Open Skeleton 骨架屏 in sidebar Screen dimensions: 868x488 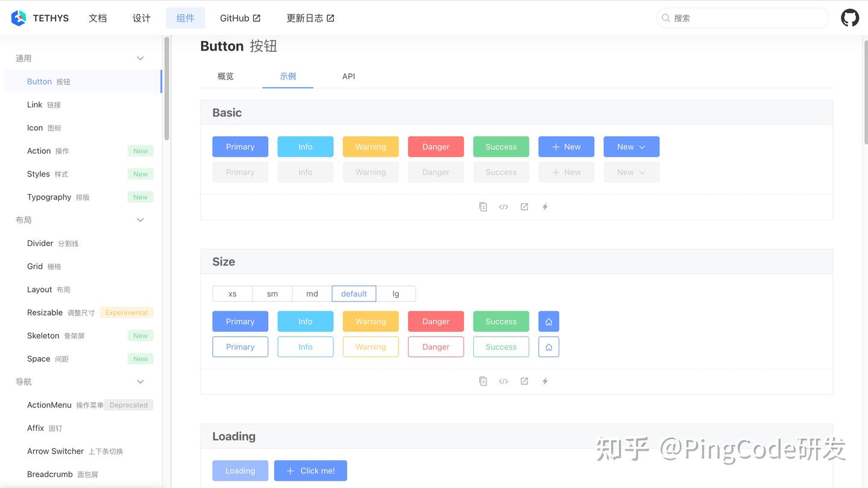tap(83, 336)
